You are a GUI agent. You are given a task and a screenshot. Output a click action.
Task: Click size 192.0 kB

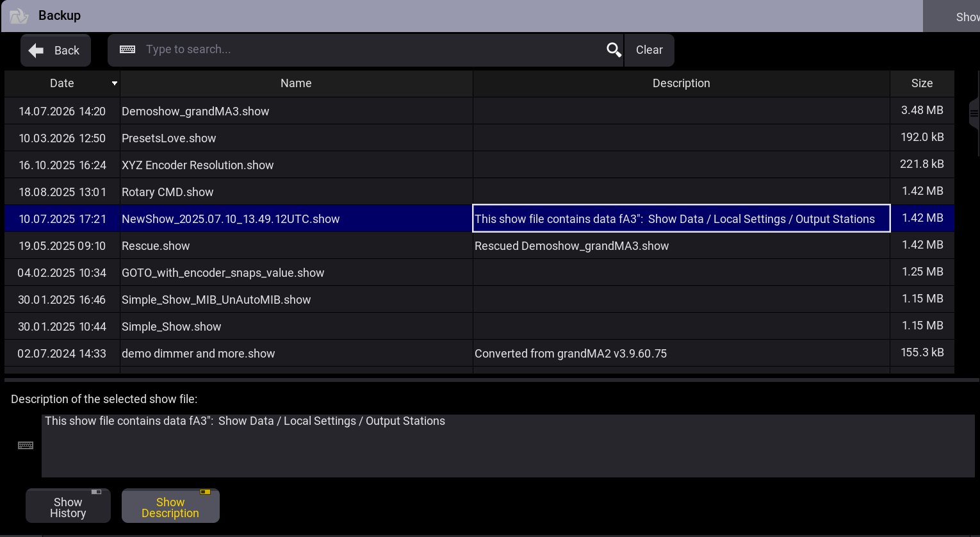click(922, 137)
